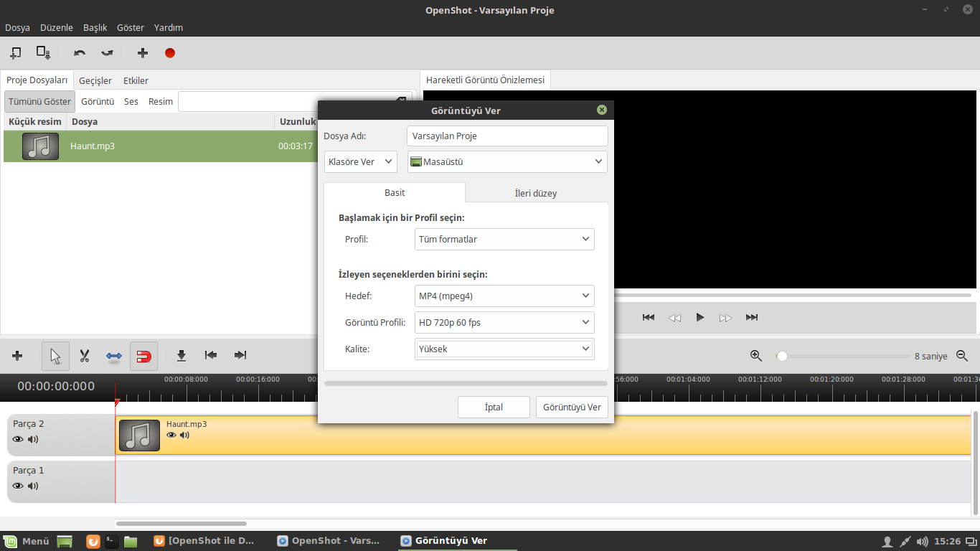The height and width of the screenshot is (551, 980).
Task: Click Görüntüyü Ver export button
Action: [572, 407]
